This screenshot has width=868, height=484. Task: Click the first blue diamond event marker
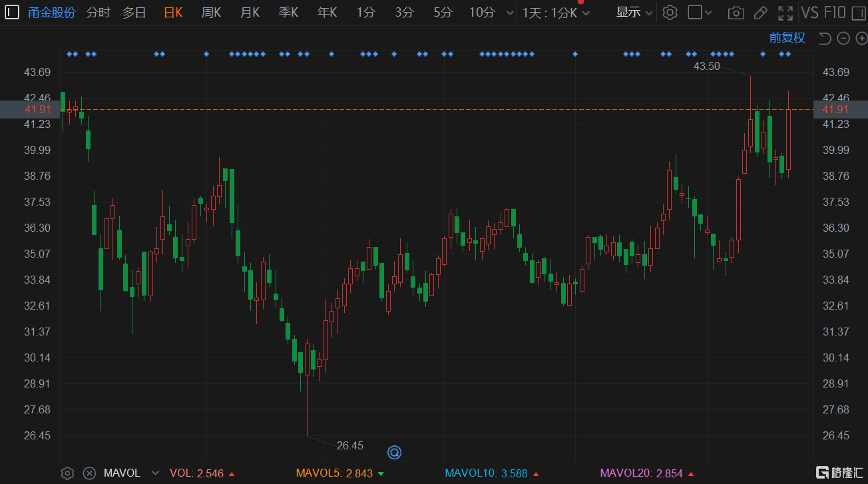[x=69, y=53]
